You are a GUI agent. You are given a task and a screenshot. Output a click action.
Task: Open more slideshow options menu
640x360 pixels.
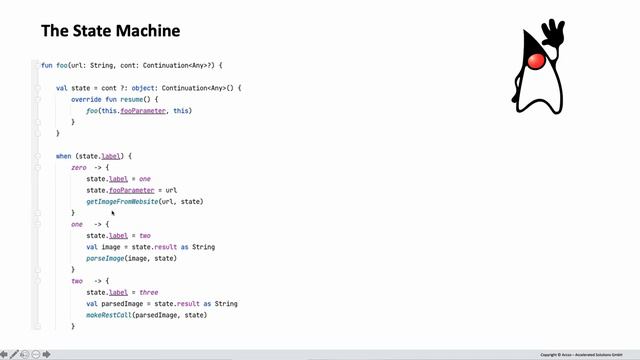click(36, 354)
